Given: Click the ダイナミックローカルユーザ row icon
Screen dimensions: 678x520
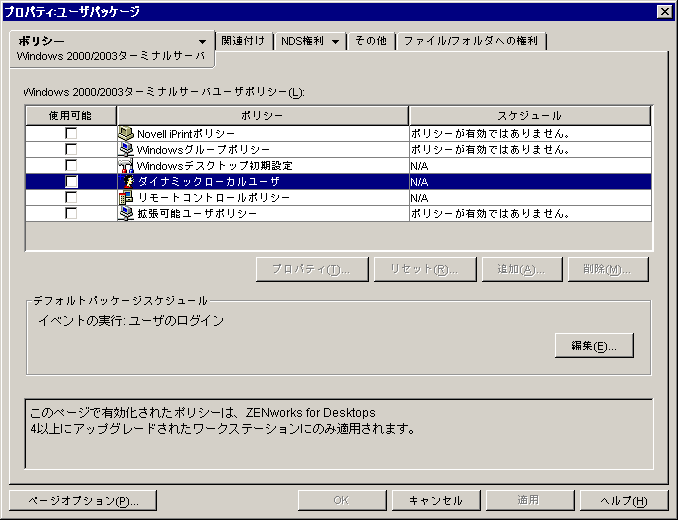Looking at the screenshot, I should tap(128, 181).
